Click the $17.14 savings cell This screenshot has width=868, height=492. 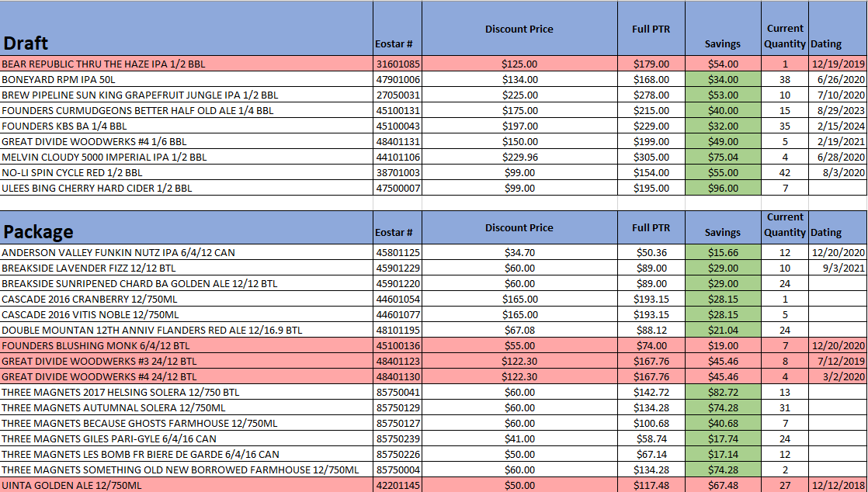click(723, 454)
